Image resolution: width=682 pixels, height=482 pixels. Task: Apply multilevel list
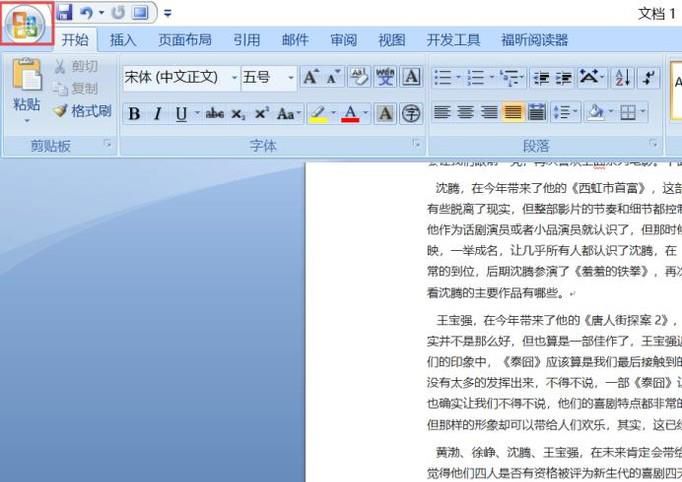pos(512,78)
